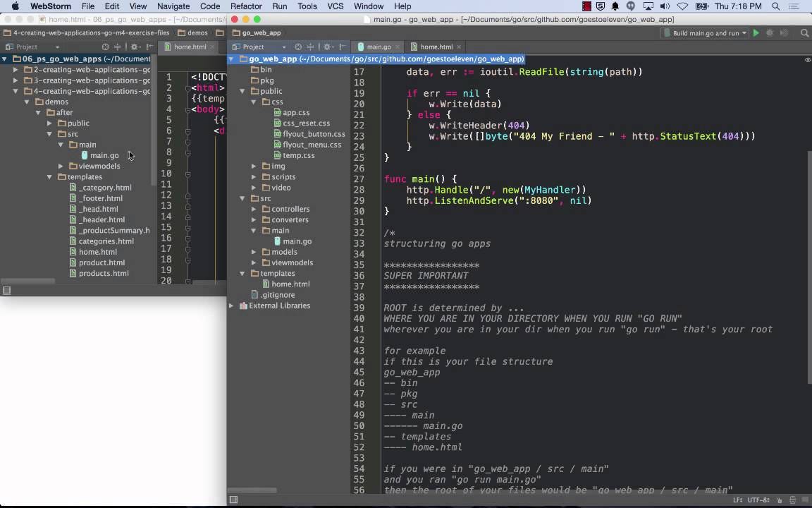Open the LF line separator selector

click(x=738, y=500)
